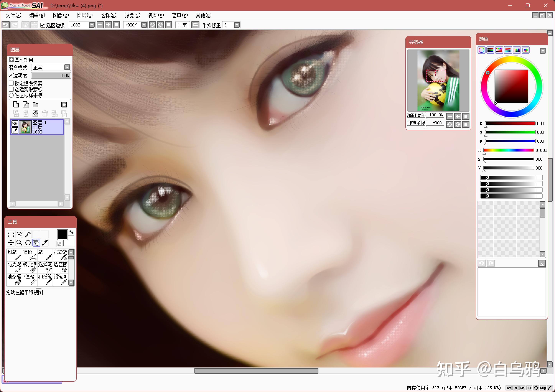Enable 创建剪贴蒙板 checkbox

[x=11, y=89]
